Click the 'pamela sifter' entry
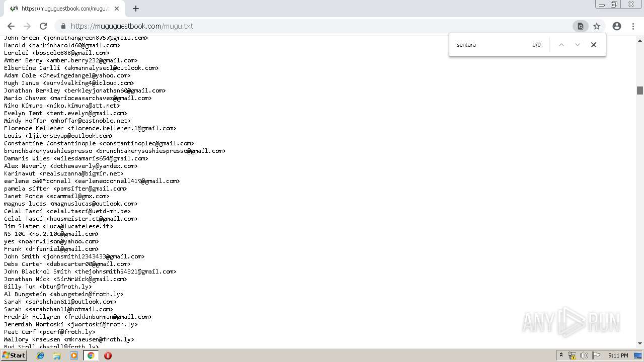 pyautogui.click(x=65, y=189)
